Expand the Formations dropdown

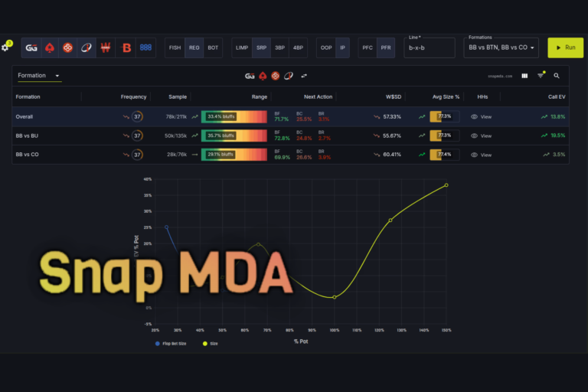[x=501, y=47]
